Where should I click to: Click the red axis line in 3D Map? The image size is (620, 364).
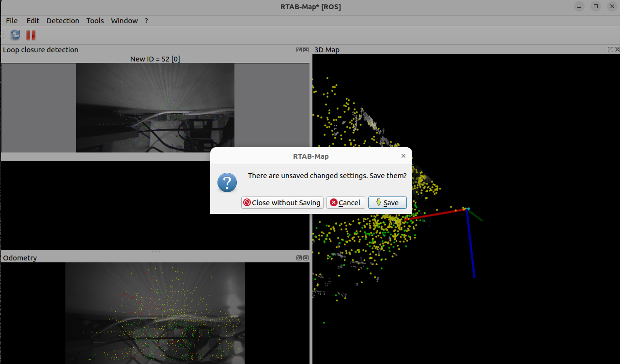[x=435, y=214]
